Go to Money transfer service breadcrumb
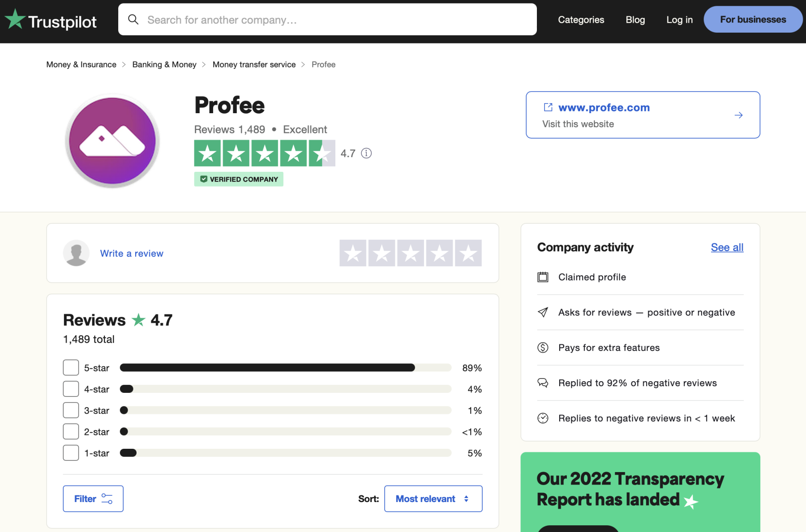Viewport: 806px width, 532px height. 254,64
